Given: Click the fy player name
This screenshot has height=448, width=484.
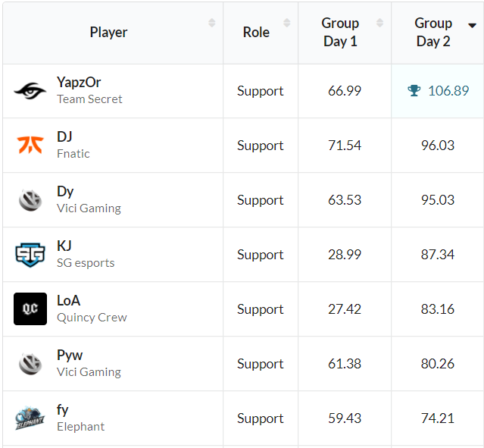Looking at the screenshot, I should [62, 410].
